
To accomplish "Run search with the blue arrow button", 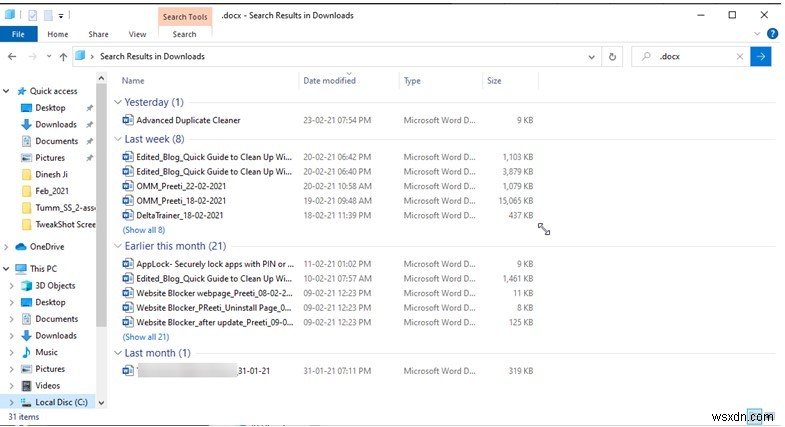I will [x=760, y=57].
